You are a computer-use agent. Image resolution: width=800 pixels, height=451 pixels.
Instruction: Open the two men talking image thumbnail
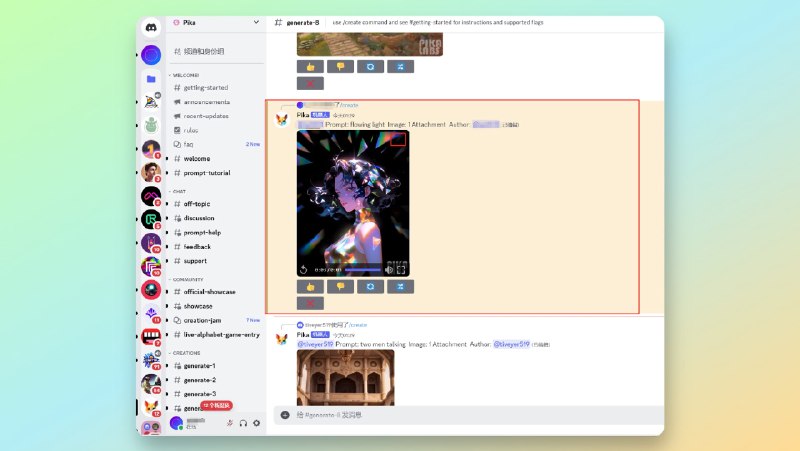click(x=345, y=378)
